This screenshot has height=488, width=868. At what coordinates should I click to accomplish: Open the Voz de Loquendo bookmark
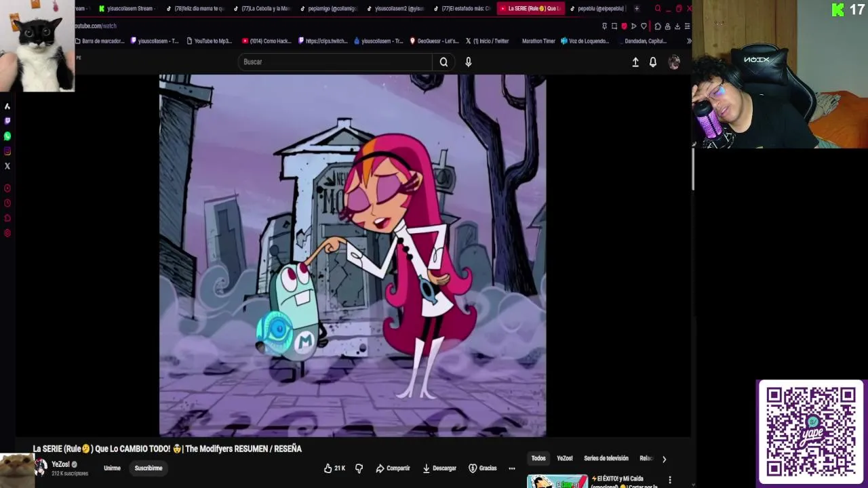click(585, 41)
